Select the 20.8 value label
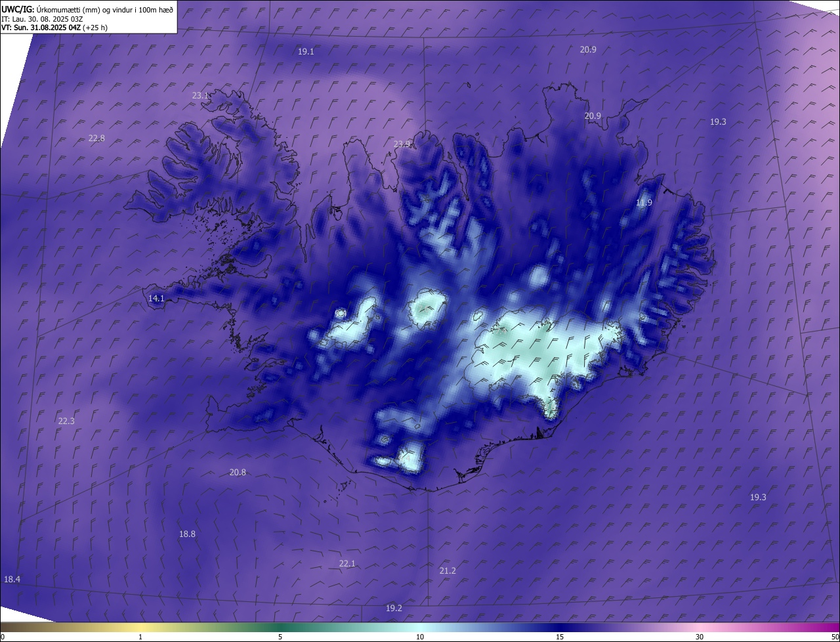 coord(238,473)
